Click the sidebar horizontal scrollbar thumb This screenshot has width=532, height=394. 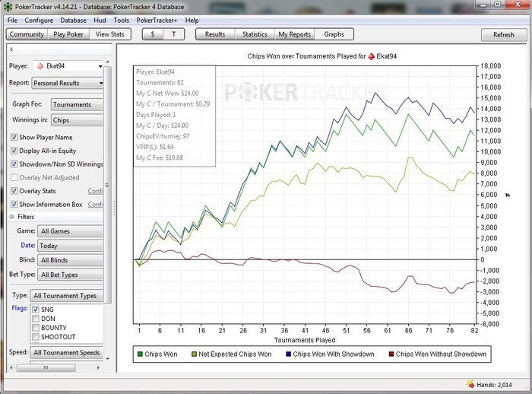point(46,367)
